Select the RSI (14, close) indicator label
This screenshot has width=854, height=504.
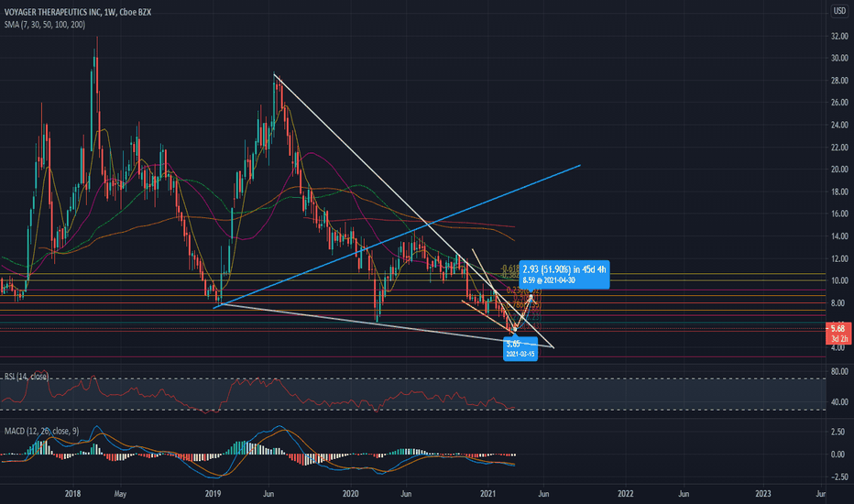point(27,377)
